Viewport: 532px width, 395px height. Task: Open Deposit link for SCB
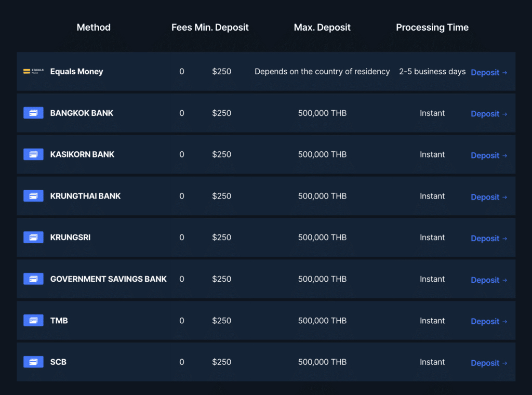click(489, 363)
